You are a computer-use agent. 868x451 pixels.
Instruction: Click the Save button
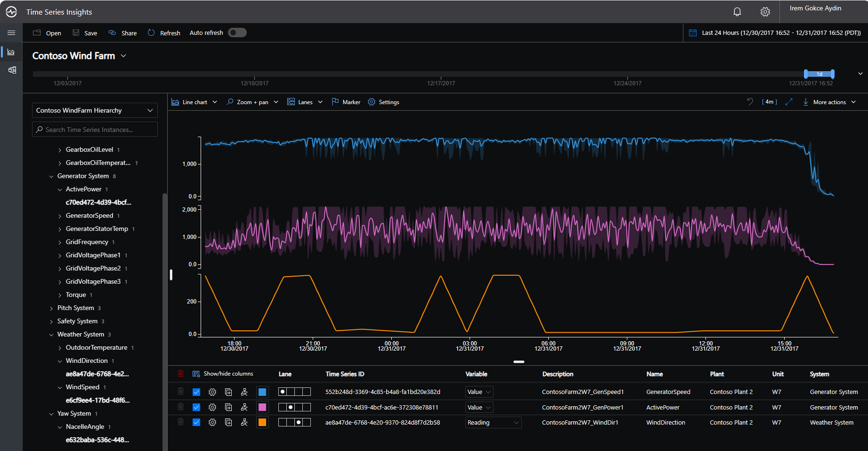[x=85, y=33]
